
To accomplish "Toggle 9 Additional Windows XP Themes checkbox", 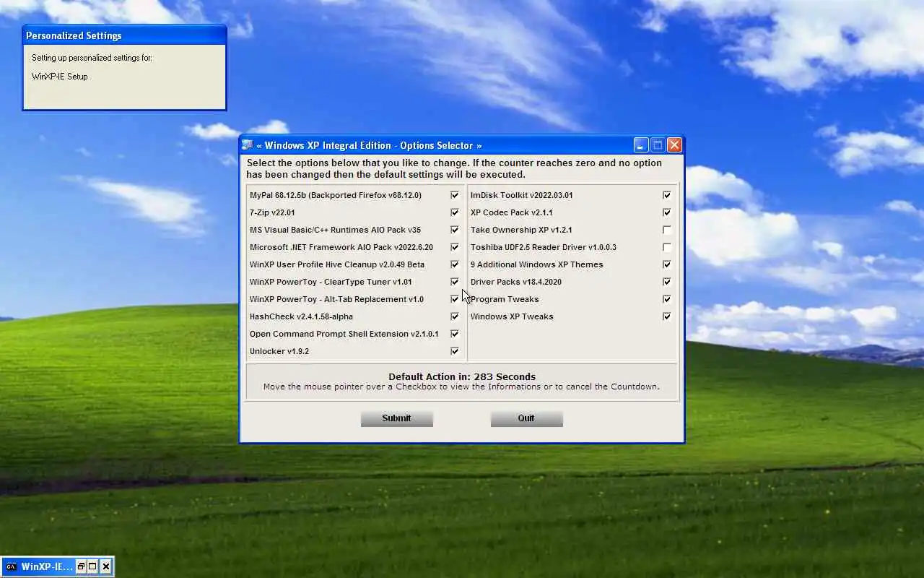I will tap(667, 264).
